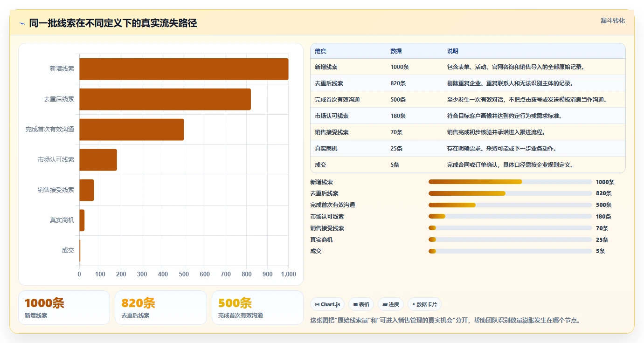Image resolution: width=644 pixels, height=343 pixels.
Task: Select the Chart.js pill
Action: click(x=327, y=304)
